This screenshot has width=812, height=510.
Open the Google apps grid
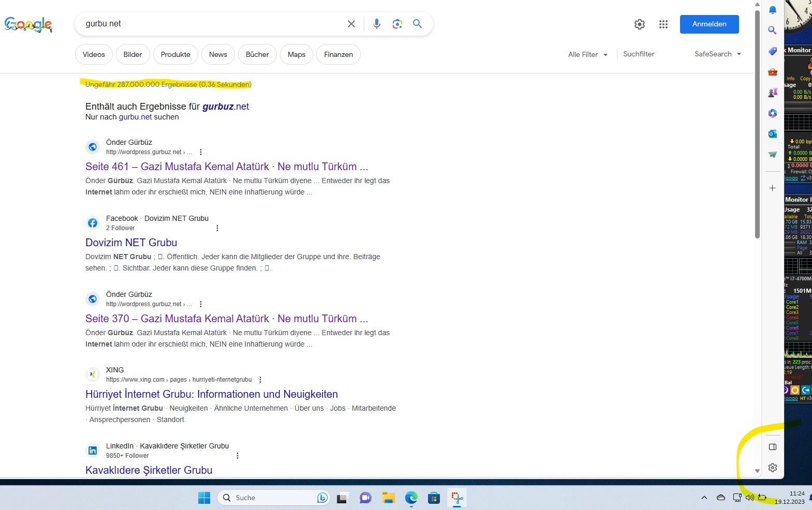[663, 24]
